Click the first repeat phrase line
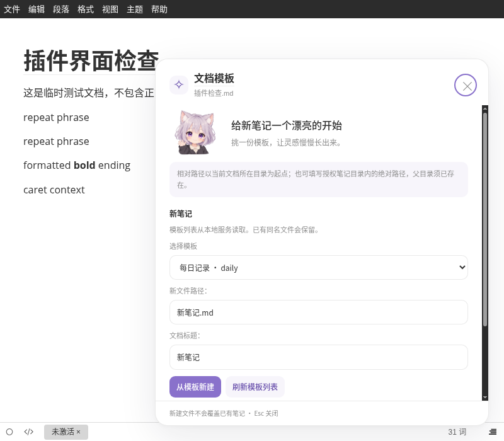 (56, 117)
